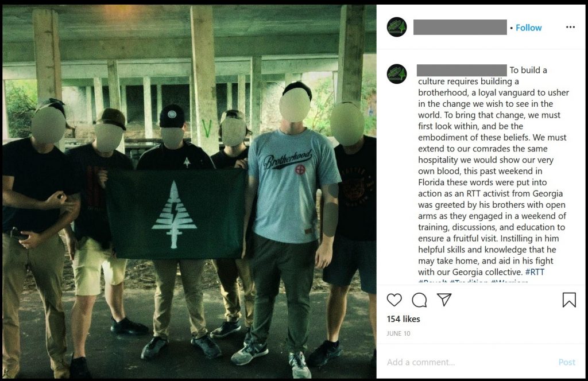Submit comment with Post button
The height and width of the screenshot is (381, 588).
tap(567, 362)
